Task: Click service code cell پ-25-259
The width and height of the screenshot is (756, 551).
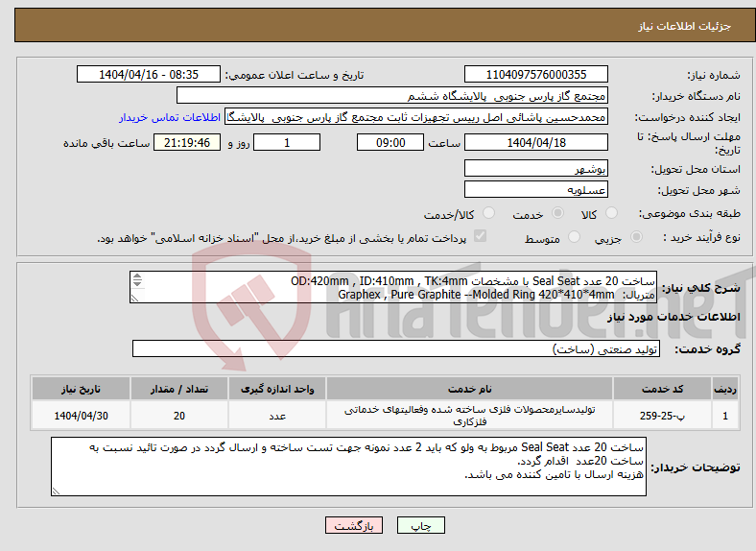Action: (663, 416)
